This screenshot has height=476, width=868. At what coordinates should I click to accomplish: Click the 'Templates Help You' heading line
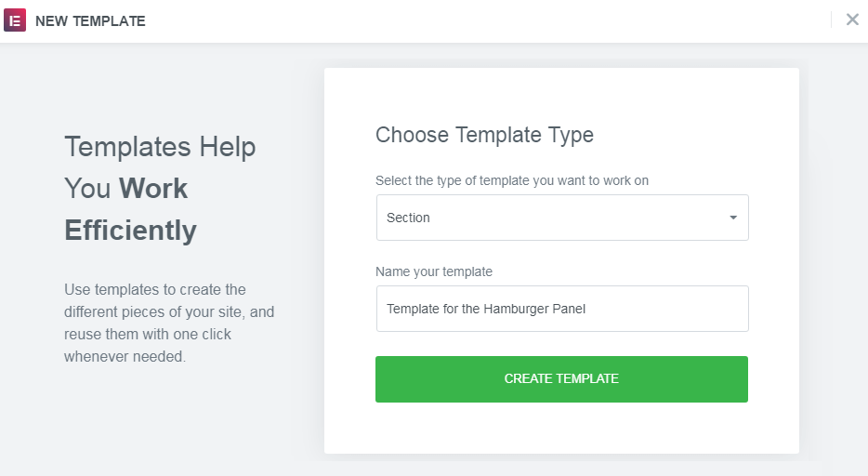pyautogui.click(x=160, y=147)
